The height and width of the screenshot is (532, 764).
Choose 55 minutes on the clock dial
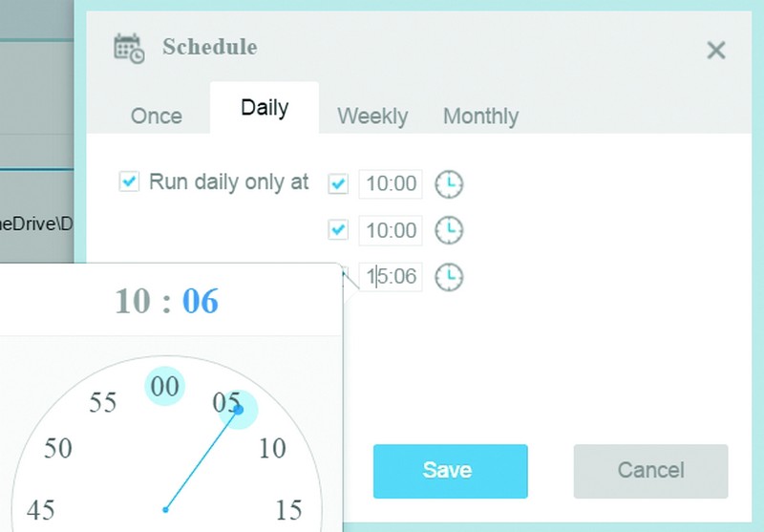pyautogui.click(x=103, y=402)
